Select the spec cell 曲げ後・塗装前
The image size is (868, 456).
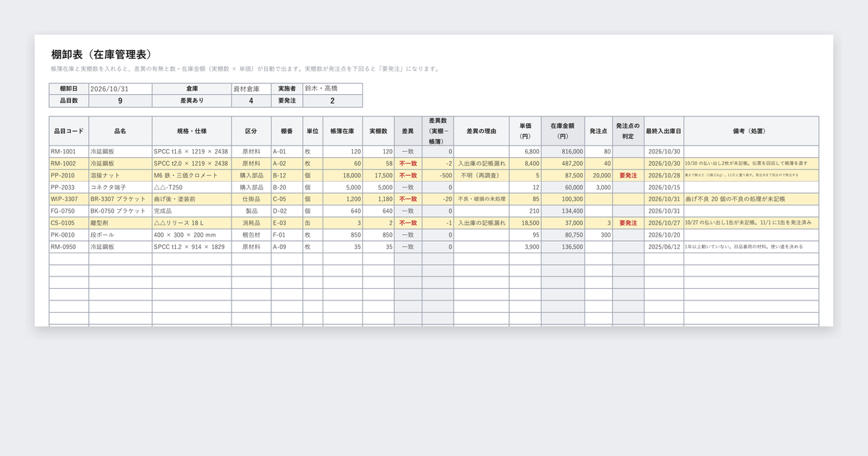click(192, 199)
